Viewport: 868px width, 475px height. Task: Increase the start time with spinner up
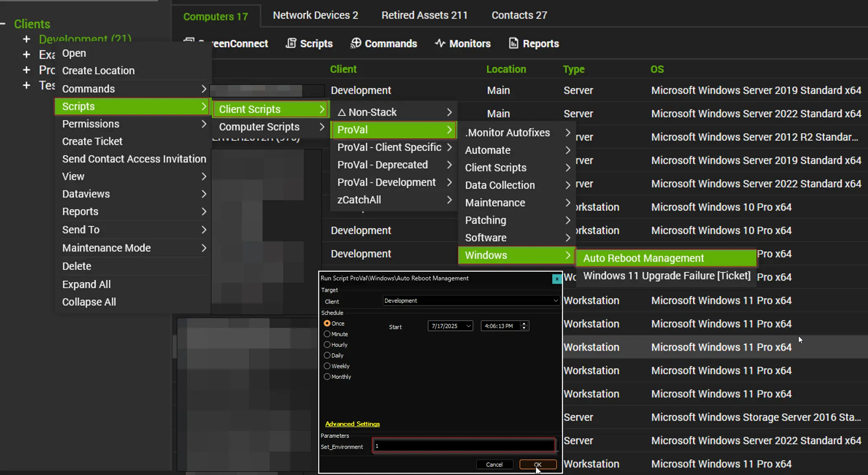point(524,323)
